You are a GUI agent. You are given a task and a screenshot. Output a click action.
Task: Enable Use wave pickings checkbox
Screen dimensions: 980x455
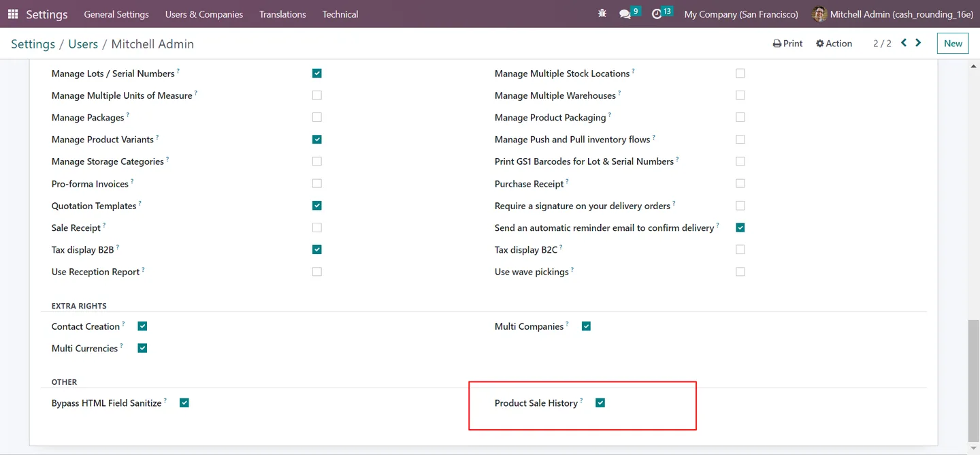(740, 272)
